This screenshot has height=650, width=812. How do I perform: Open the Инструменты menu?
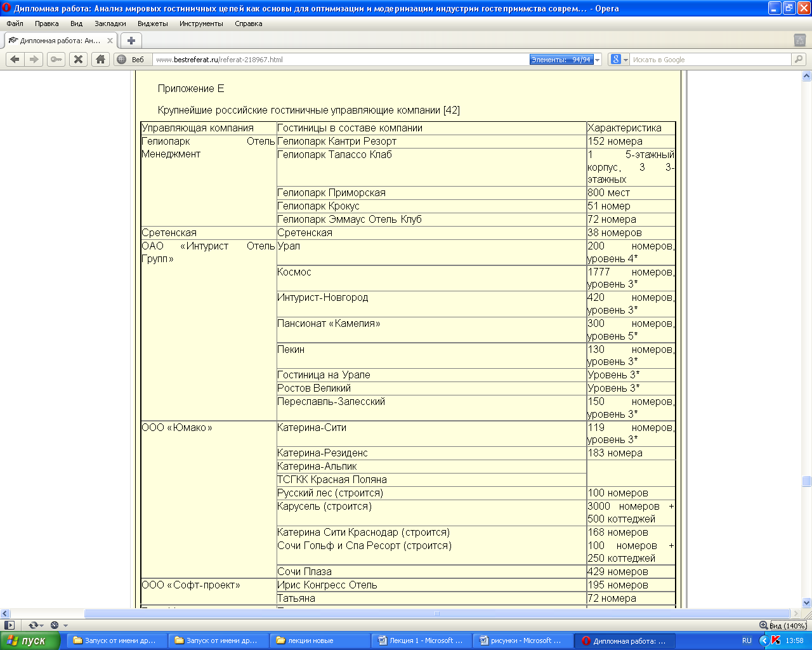click(201, 23)
